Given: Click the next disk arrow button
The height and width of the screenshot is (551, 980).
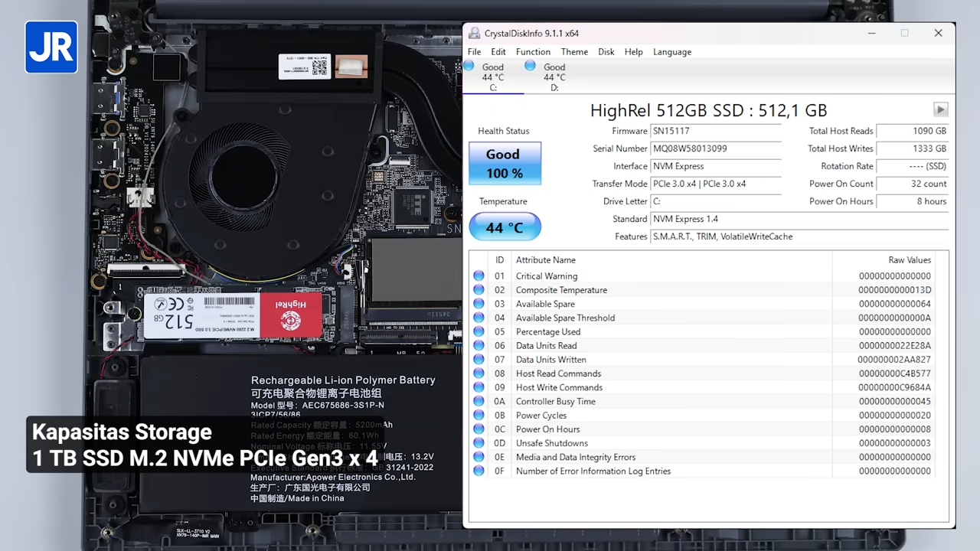Looking at the screenshot, I should (940, 109).
